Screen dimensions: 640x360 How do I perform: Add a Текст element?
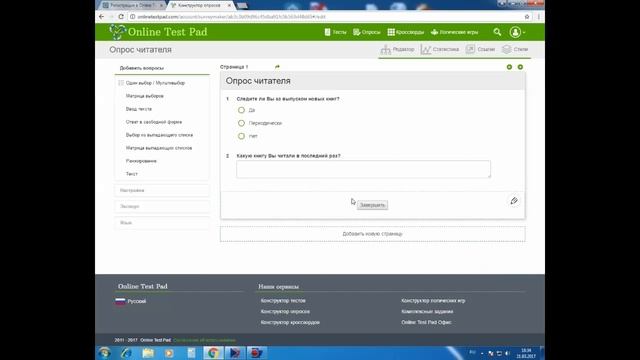pos(131,174)
